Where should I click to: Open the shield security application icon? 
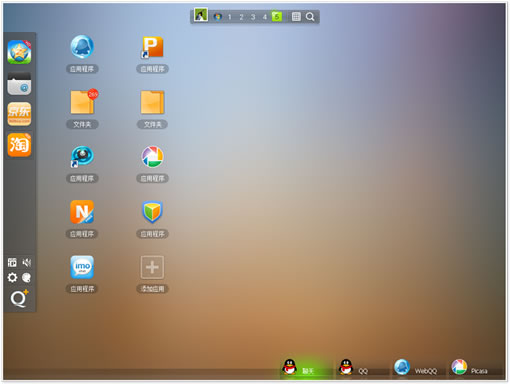[152, 212]
